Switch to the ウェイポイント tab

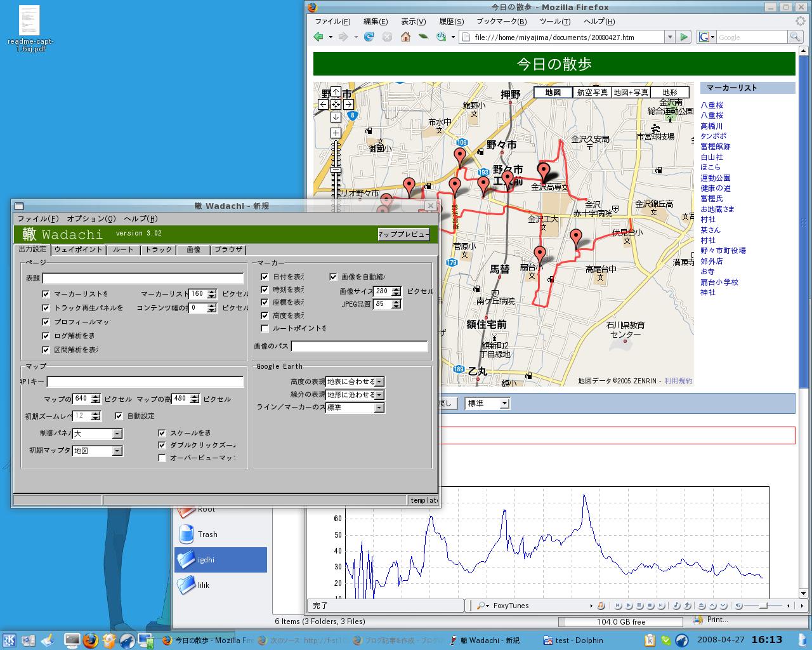(x=78, y=249)
